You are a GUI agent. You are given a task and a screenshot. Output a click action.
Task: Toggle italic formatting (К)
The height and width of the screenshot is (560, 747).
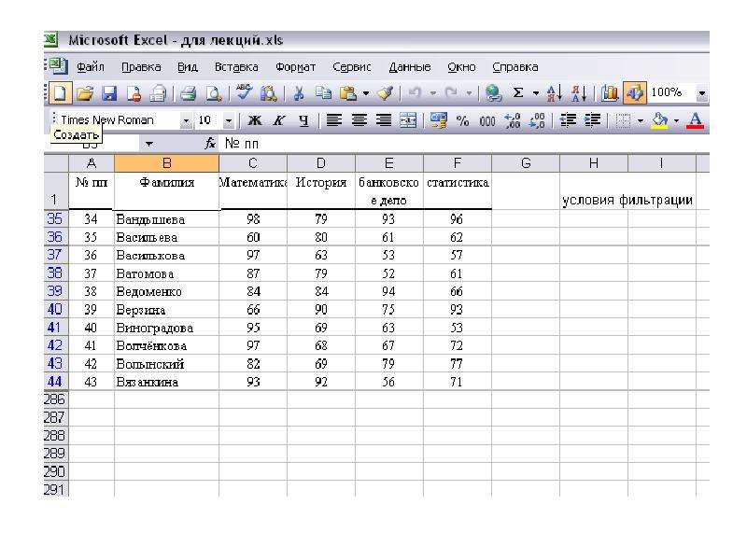pos(279,120)
